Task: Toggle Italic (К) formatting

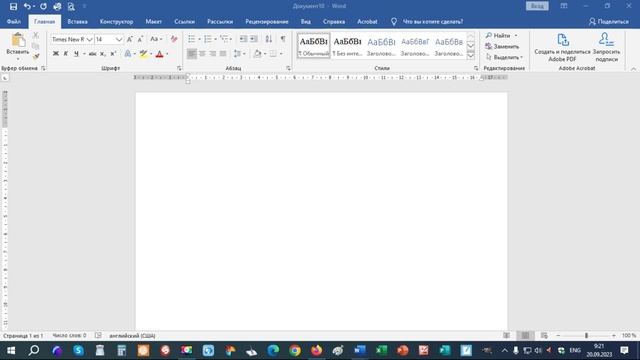Action: (x=66, y=54)
